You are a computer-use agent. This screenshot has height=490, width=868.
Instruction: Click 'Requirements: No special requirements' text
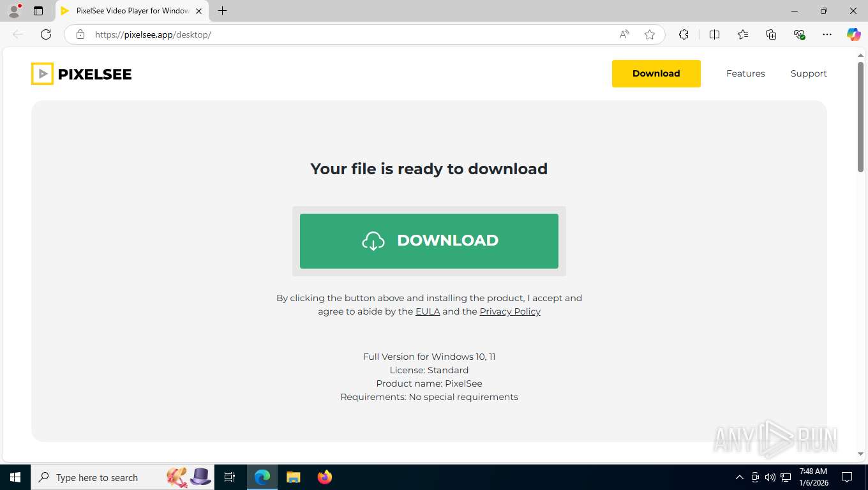pyautogui.click(x=429, y=397)
